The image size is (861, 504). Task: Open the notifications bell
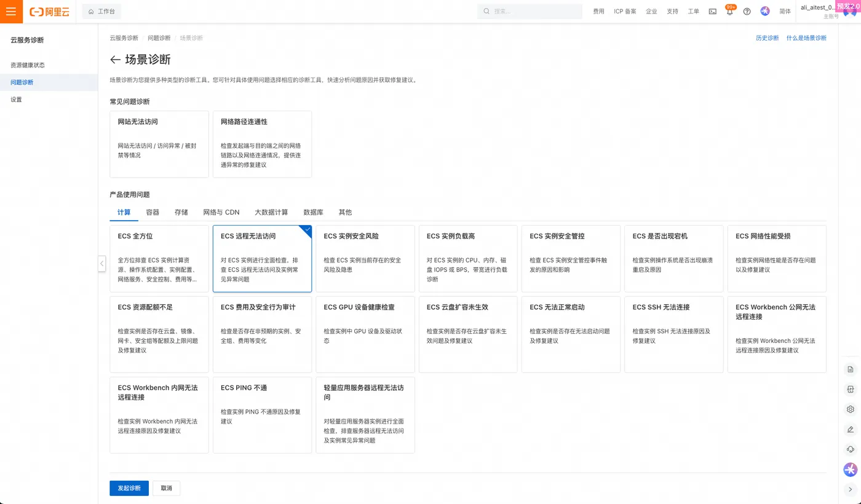(x=729, y=12)
